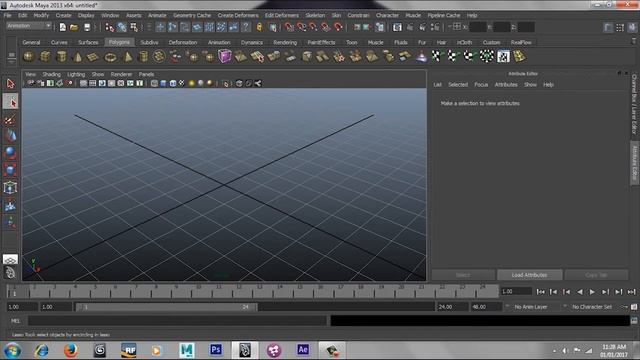
Task: Open Photoshop from the taskbar
Action: 216,350
